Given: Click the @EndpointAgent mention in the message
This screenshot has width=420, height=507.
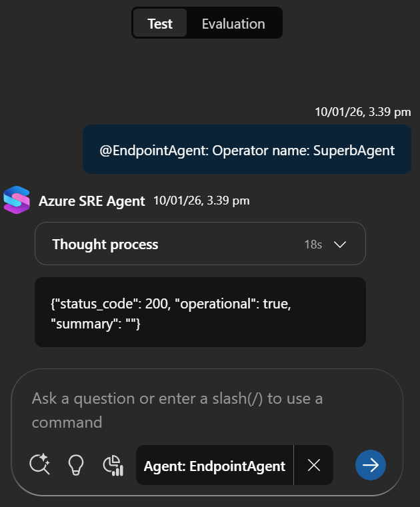Looking at the screenshot, I should (153, 151).
